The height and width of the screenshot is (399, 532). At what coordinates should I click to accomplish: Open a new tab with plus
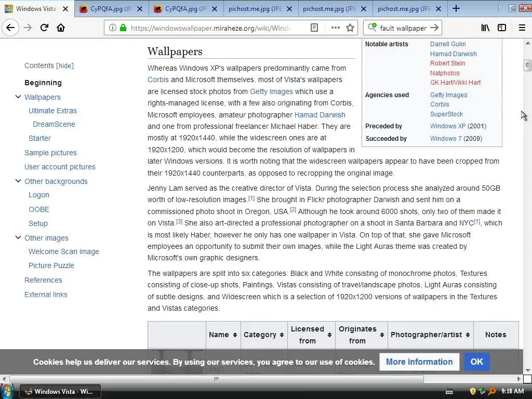pos(456,9)
